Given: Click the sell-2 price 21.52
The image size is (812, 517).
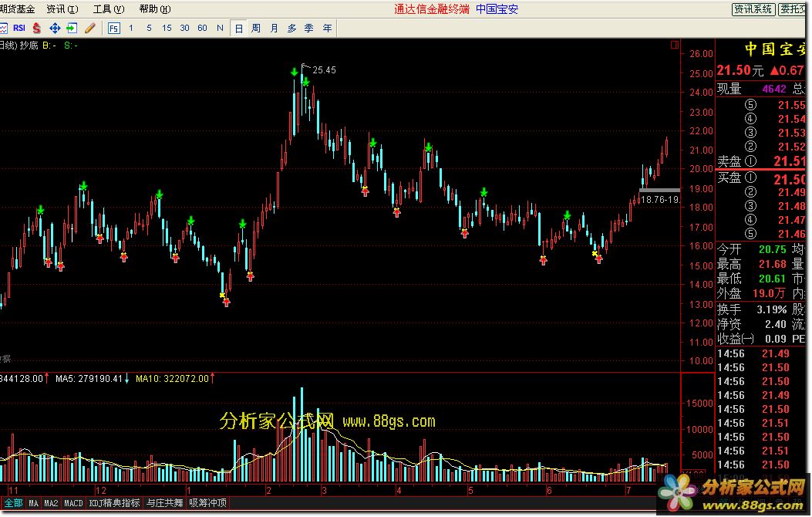Looking at the screenshot, I should (x=791, y=147).
